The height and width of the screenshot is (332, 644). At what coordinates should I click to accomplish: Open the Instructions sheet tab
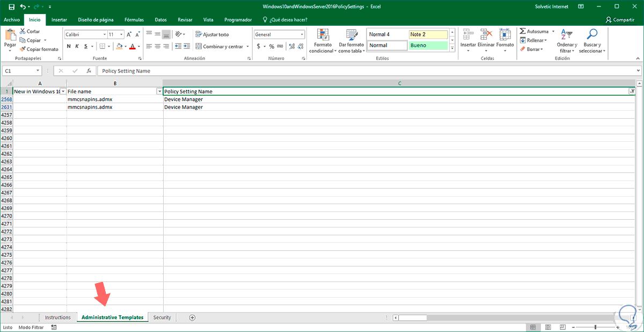tap(57, 317)
